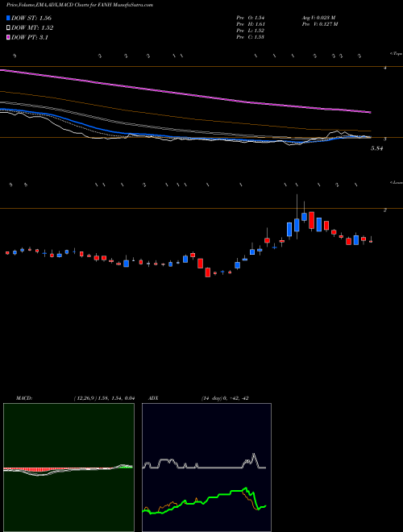
Task: Click the 5.84 value under EMA chart
Action: (376, 148)
